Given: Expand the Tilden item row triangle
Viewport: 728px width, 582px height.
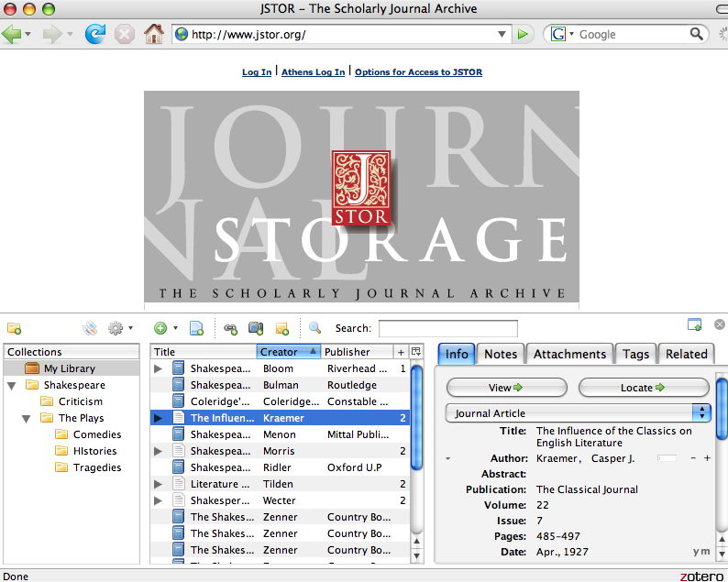Looking at the screenshot, I should tap(159, 484).
